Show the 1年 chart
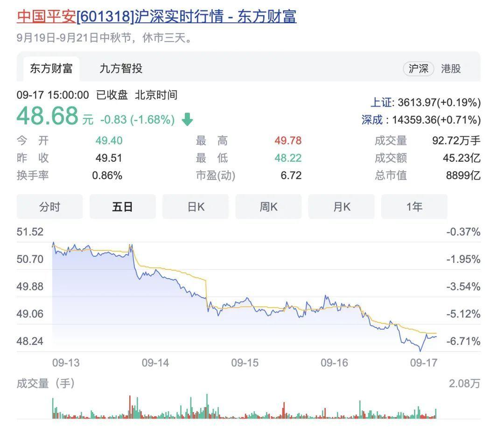 (x=414, y=207)
